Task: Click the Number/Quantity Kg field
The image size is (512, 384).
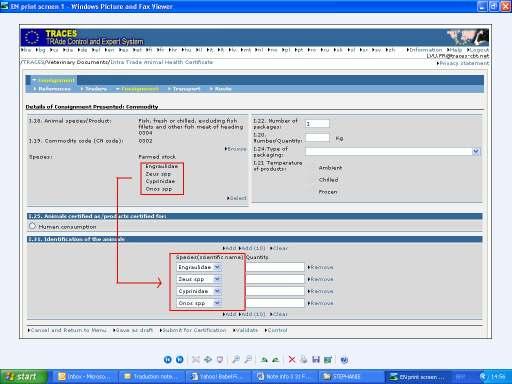Action: tap(317, 137)
